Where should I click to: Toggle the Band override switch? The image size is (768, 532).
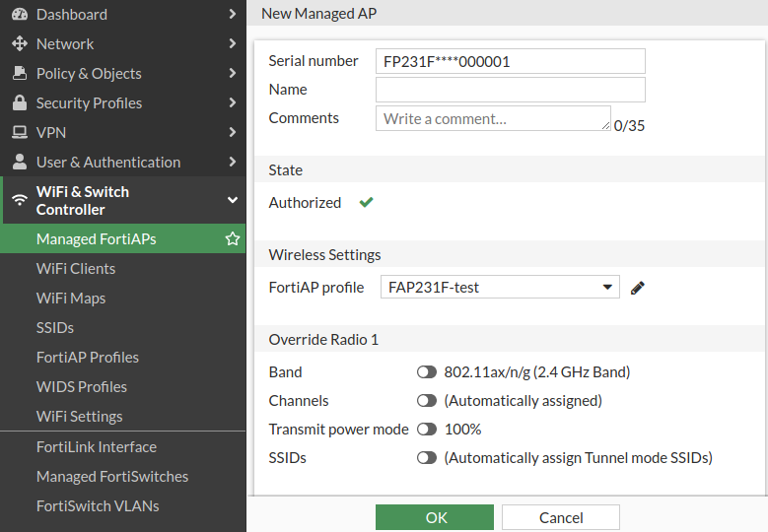[x=427, y=372]
